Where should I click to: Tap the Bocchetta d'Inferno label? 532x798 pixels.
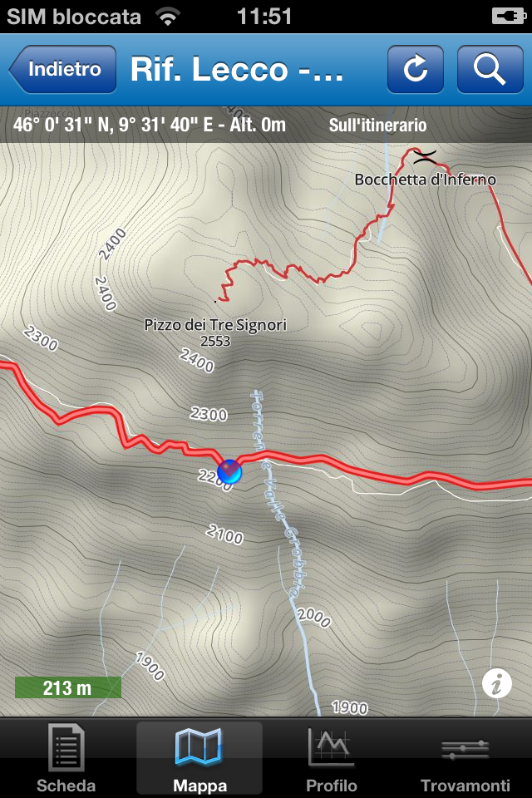pyautogui.click(x=425, y=180)
